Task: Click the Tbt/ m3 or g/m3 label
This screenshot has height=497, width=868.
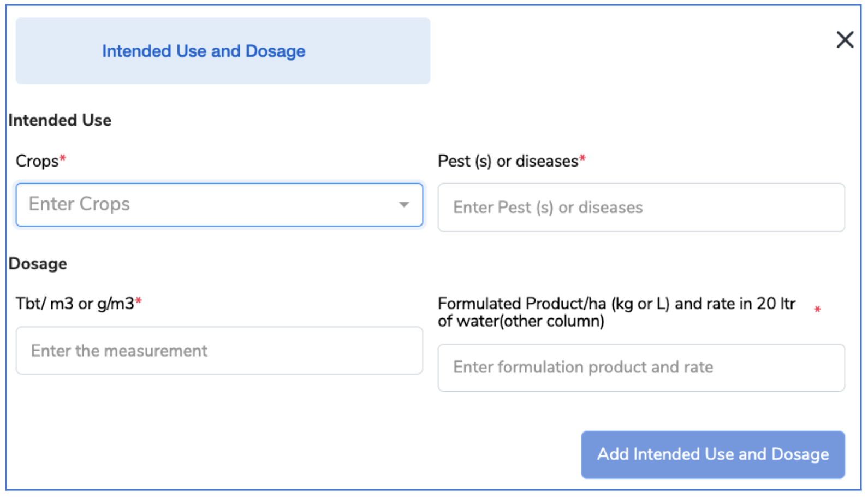Action: (75, 304)
